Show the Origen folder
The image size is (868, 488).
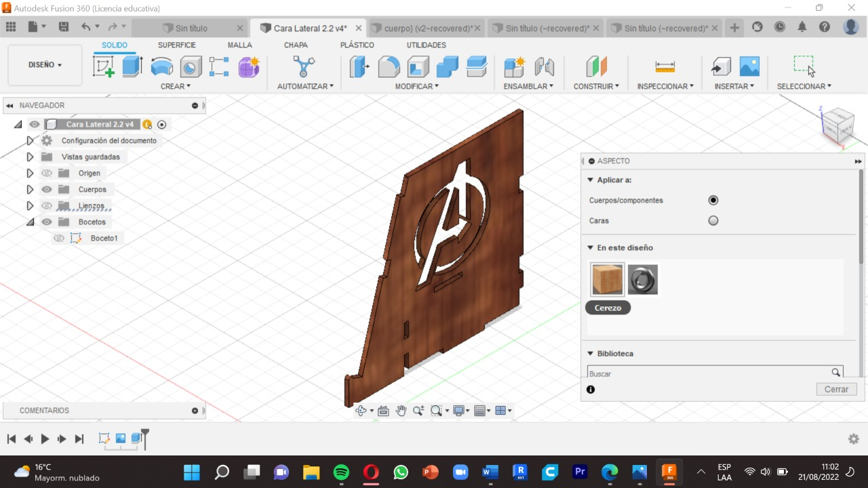pos(47,173)
